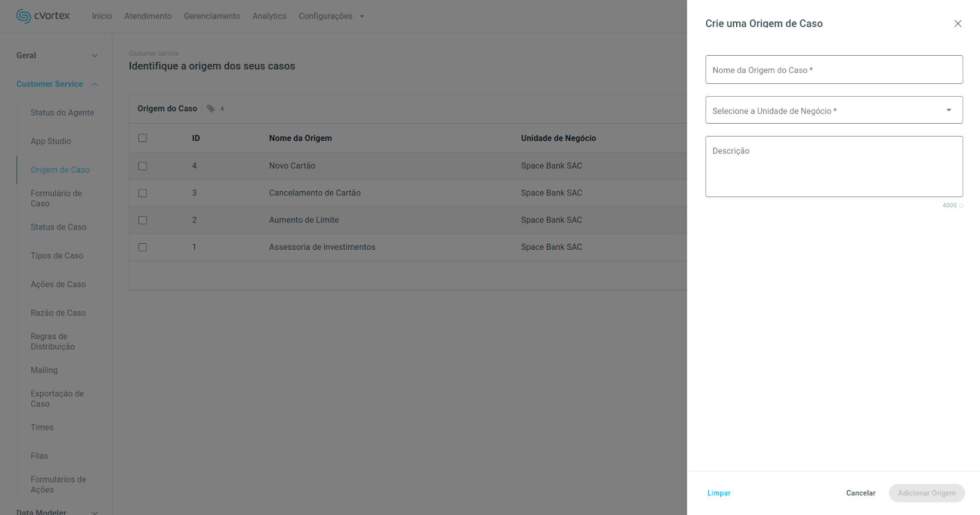Open the Selecione a Unidade de Negócio dropdown
The image size is (980, 515).
[x=834, y=110]
